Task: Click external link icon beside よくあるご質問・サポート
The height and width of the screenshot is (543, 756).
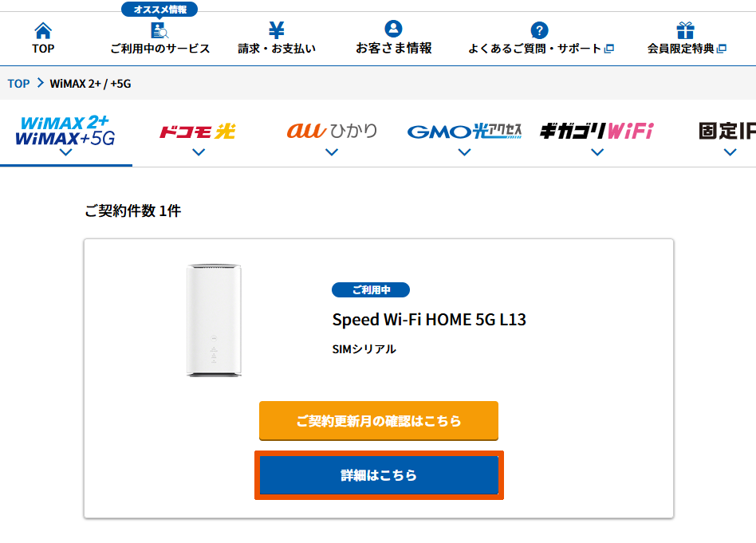Action: [609, 49]
